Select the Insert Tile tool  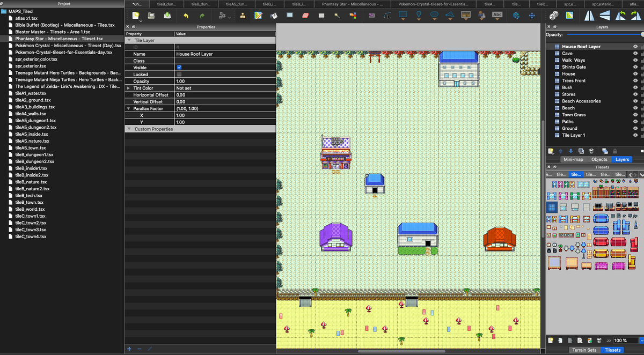[x=465, y=16]
